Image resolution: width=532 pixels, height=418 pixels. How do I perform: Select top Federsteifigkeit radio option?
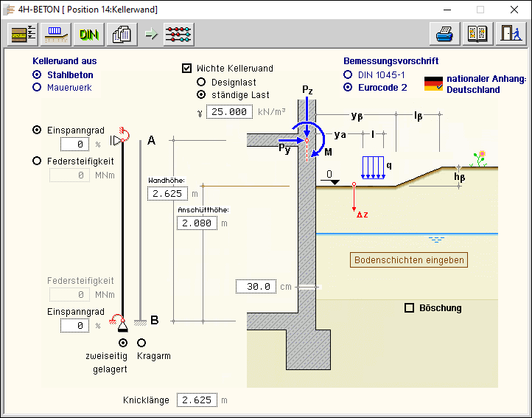[x=37, y=161]
